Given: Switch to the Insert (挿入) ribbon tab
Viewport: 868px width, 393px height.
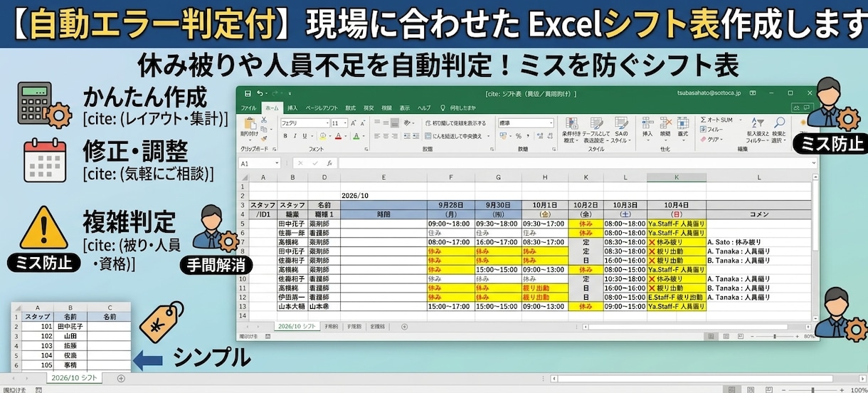Looking at the screenshot, I should tap(292, 108).
